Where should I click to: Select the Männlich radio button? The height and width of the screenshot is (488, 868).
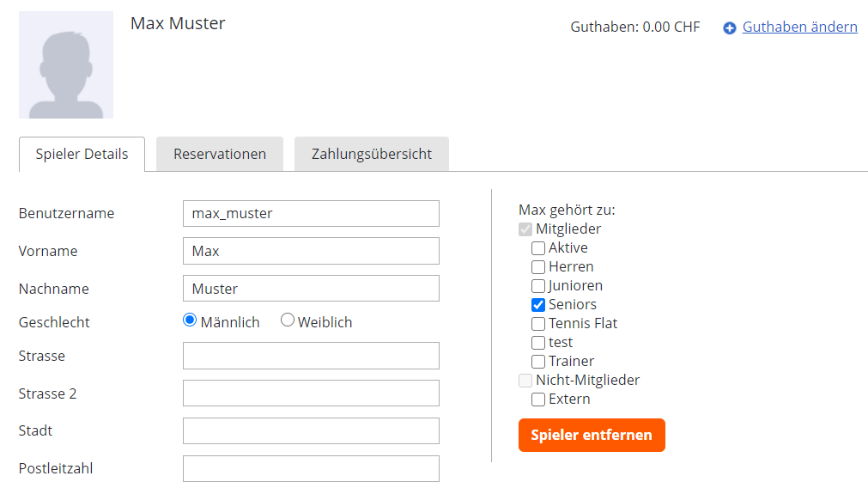coord(190,320)
